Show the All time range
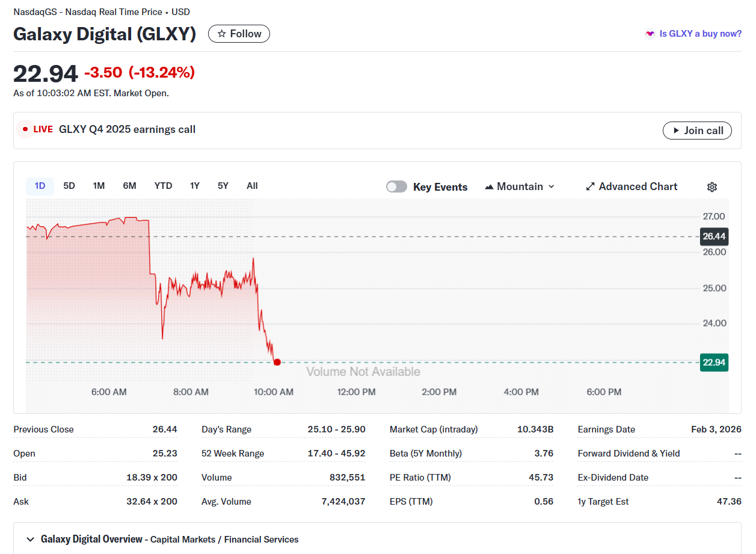Screen dimensions: 756x554 point(252,186)
